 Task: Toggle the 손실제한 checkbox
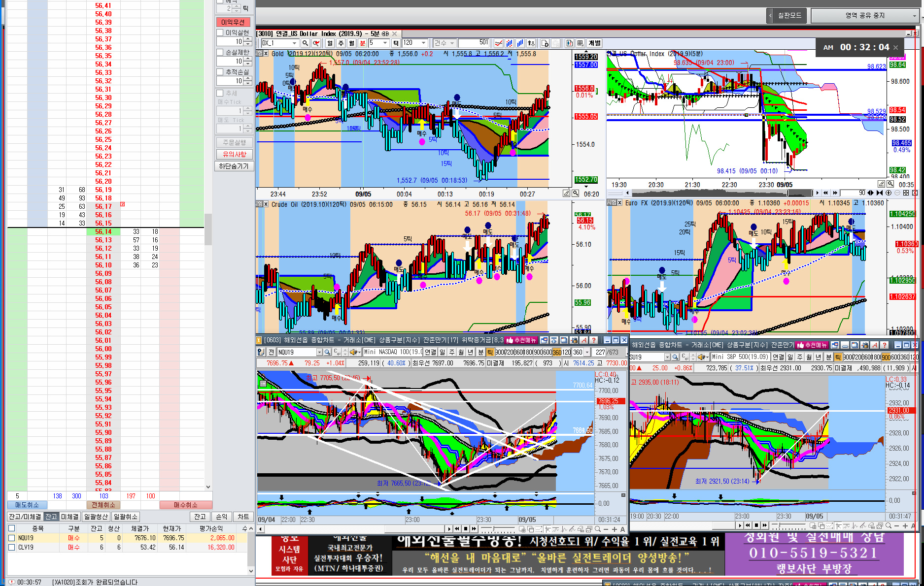[x=220, y=52]
